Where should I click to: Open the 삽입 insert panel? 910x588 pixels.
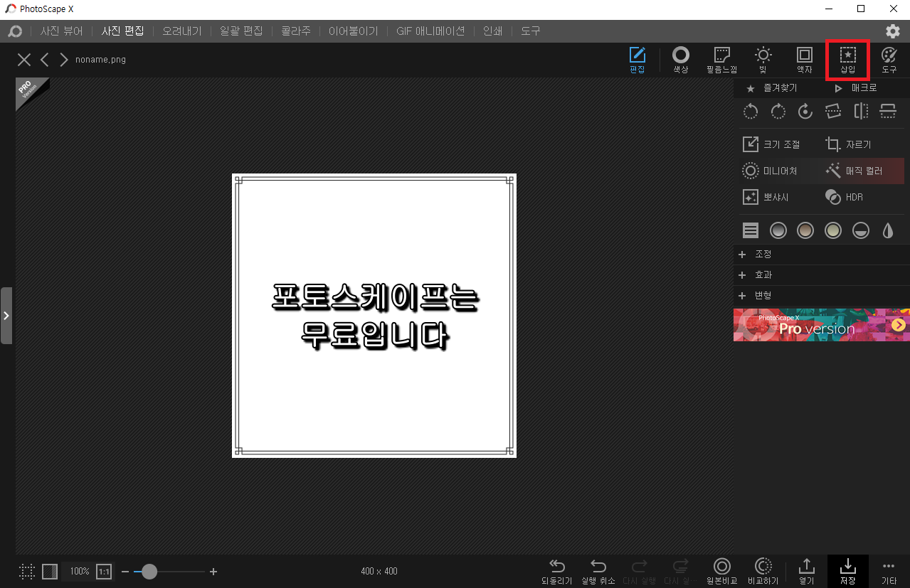[847, 60]
